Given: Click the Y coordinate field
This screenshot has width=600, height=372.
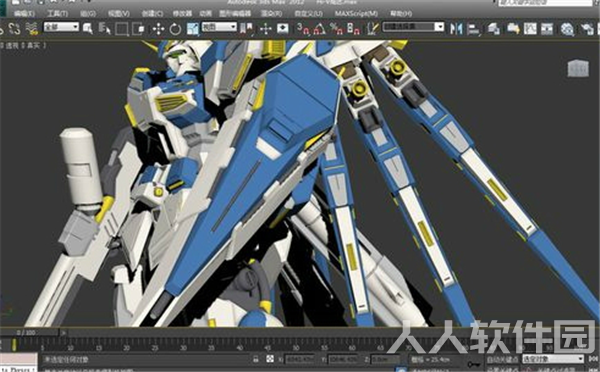Looking at the screenshot, I should 343,359.
